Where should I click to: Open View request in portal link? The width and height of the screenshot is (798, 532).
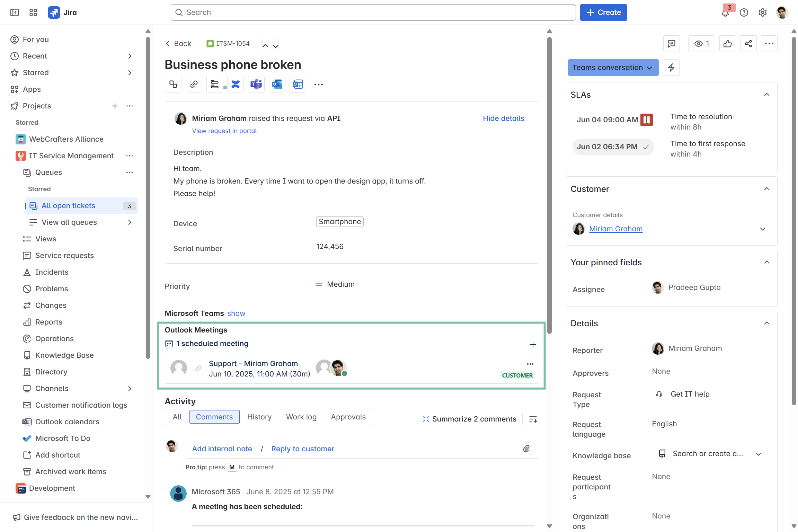(x=224, y=131)
